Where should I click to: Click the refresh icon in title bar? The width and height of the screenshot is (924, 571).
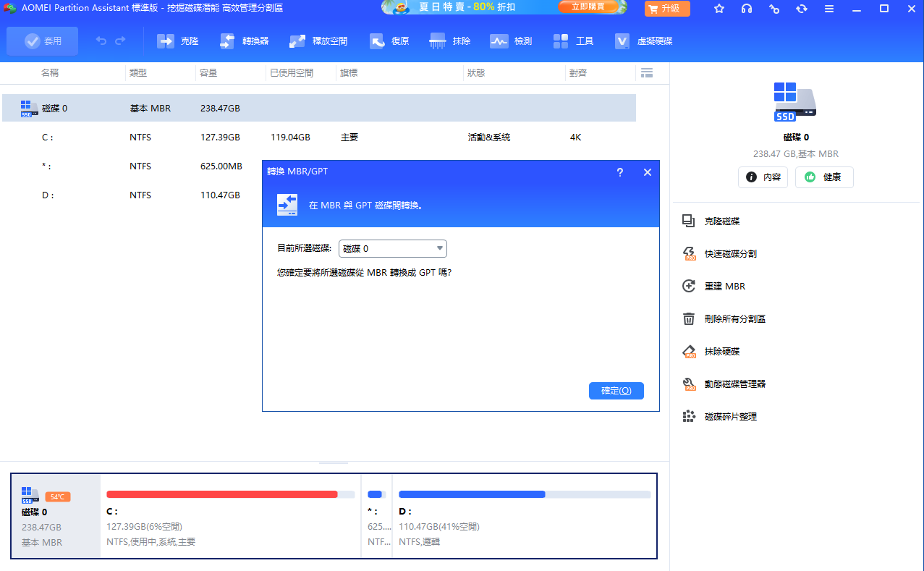click(x=802, y=9)
